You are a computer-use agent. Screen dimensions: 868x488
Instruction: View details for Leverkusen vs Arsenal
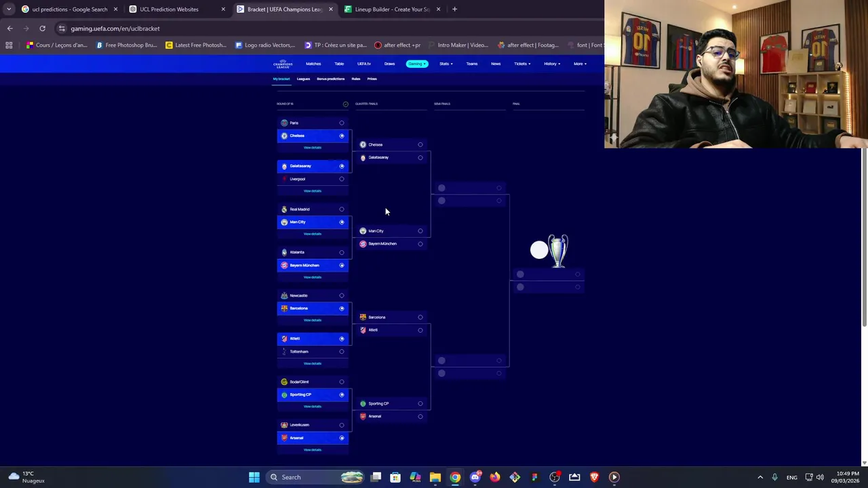pos(313,450)
